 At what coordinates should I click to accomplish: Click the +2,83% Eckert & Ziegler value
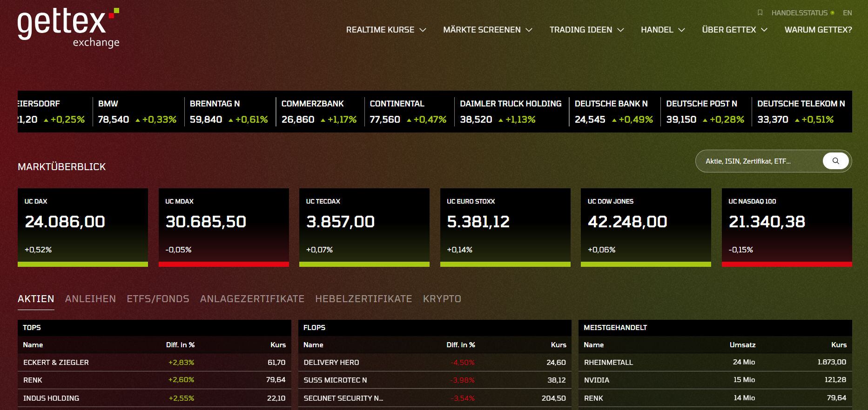(x=182, y=363)
